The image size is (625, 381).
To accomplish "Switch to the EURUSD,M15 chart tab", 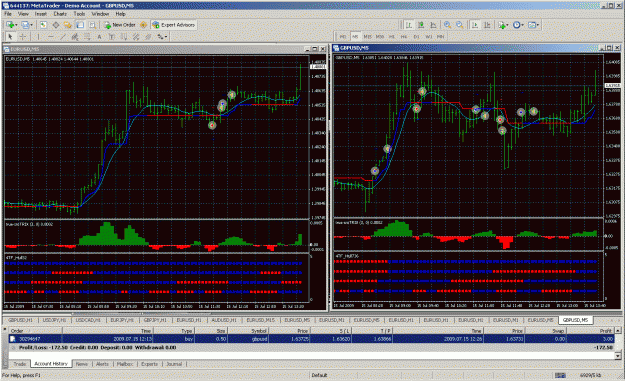I will click(x=260, y=320).
